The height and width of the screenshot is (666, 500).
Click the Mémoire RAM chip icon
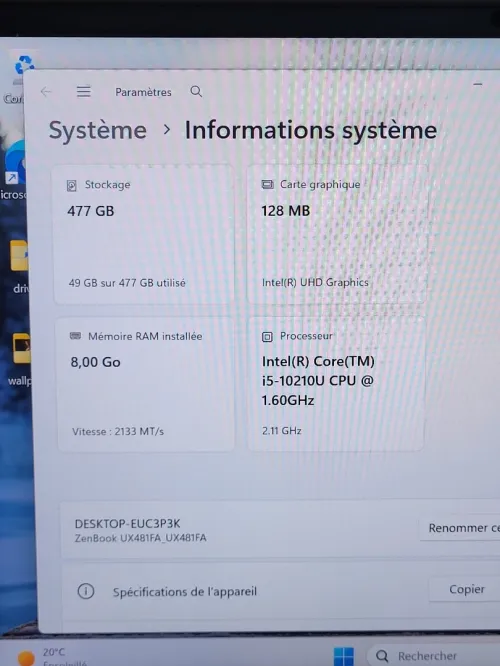tap(75, 336)
